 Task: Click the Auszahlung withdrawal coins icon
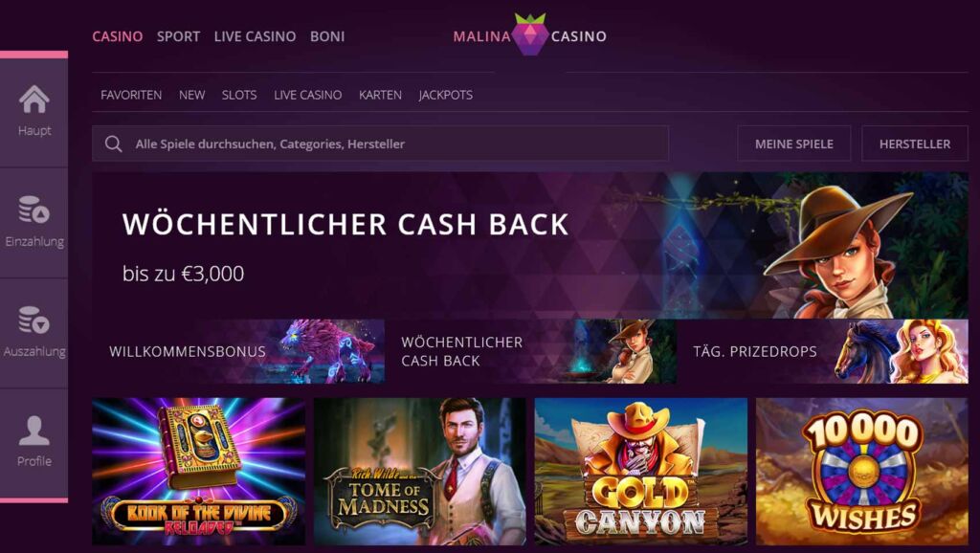[33, 320]
